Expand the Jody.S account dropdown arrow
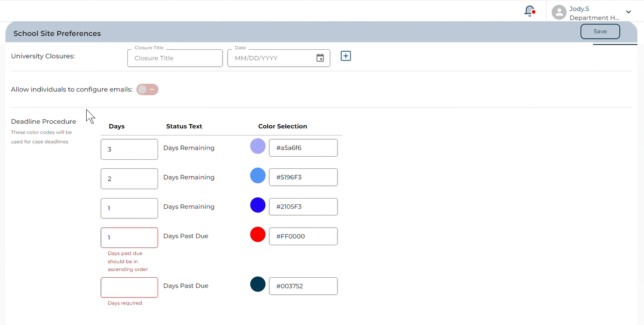The height and width of the screenshot is (325, 644). 628,12
